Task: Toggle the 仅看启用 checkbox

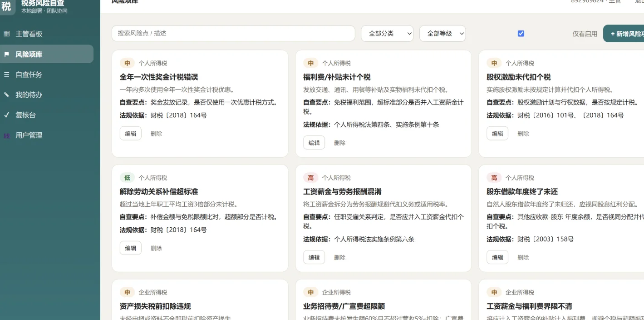Action: click(x=521, y=34)
